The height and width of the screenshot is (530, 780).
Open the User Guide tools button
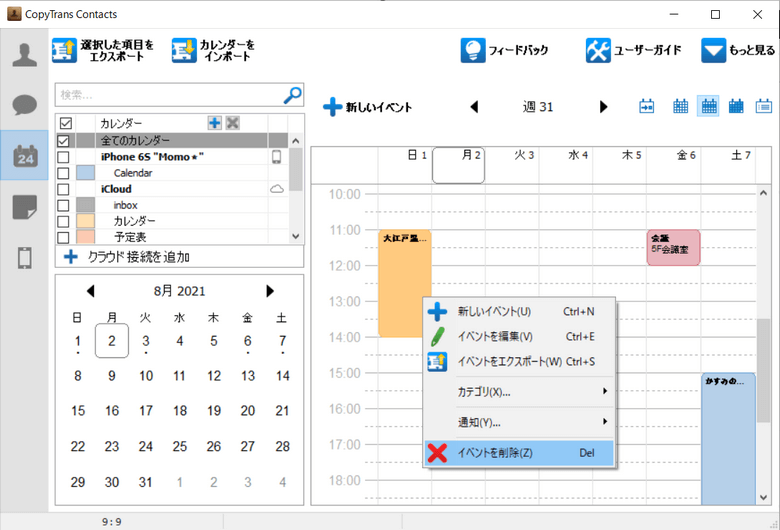point(634,50)
